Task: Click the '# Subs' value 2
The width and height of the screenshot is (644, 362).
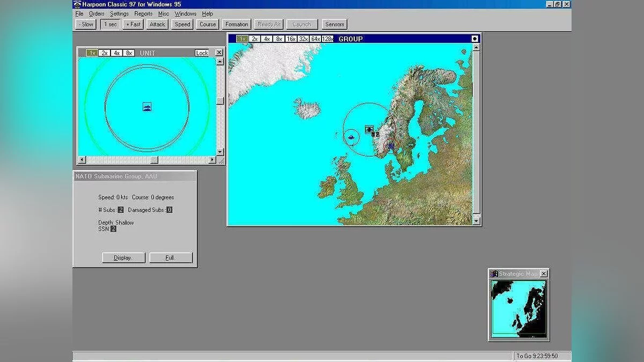Action: point(121,210)
